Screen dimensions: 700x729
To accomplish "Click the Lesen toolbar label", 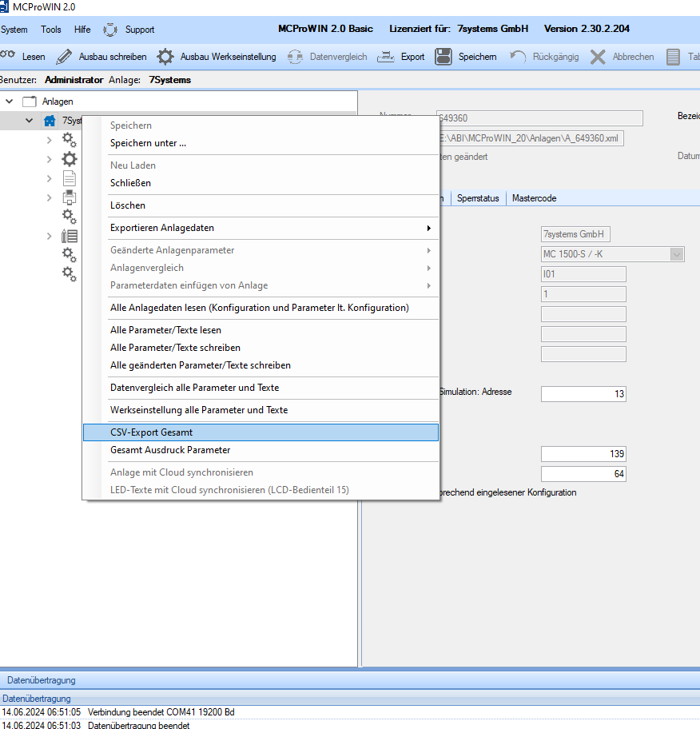I will coord(34,57).
